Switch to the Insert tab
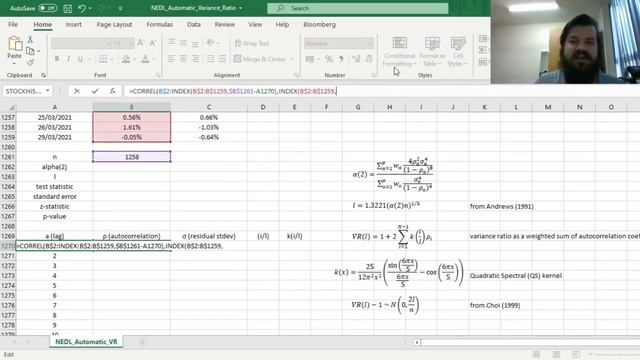This screenshot has height=360, width=640. [73, 24]
